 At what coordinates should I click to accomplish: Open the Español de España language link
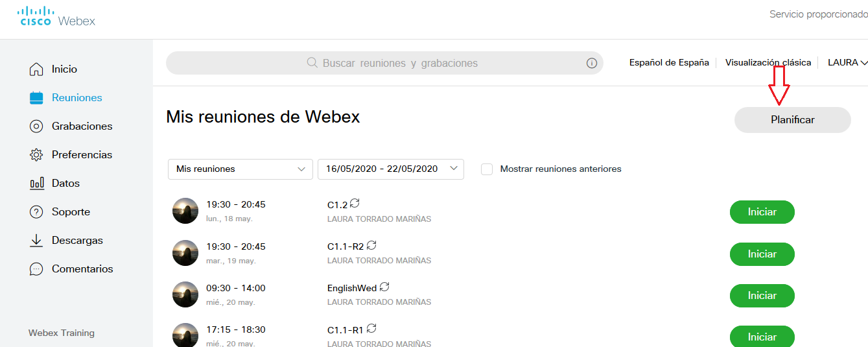coord(668,63)
